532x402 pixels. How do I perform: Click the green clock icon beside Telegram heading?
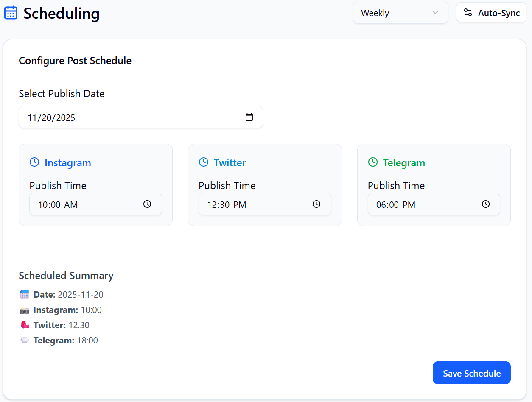pyautogui.click(x=373, y=162)
